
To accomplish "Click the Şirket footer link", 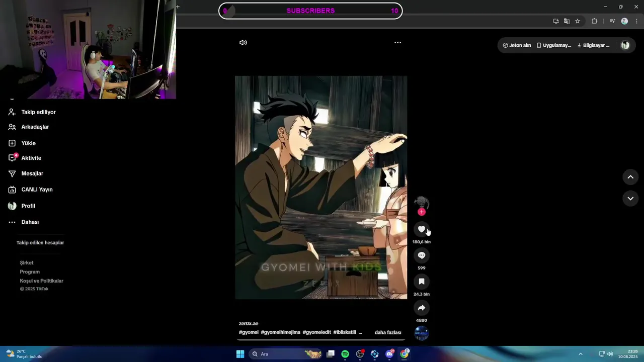I will [27, 263].
